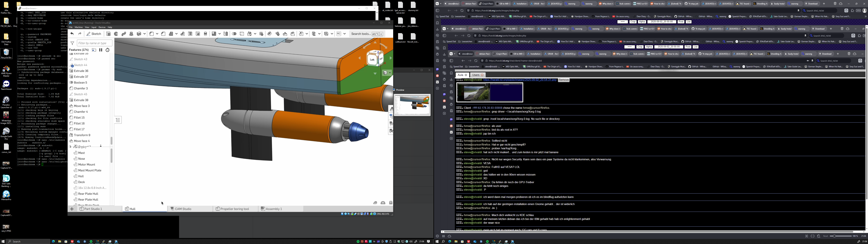The image size is (868, 244).
Task: Select the Boolean tool in the toolbar
Action: pyautogui.click(x=234, y=34)
